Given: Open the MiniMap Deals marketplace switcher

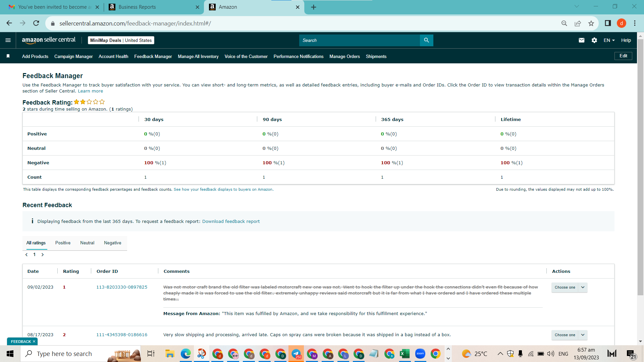Looking at the screenshot, I should pos(121,40).
